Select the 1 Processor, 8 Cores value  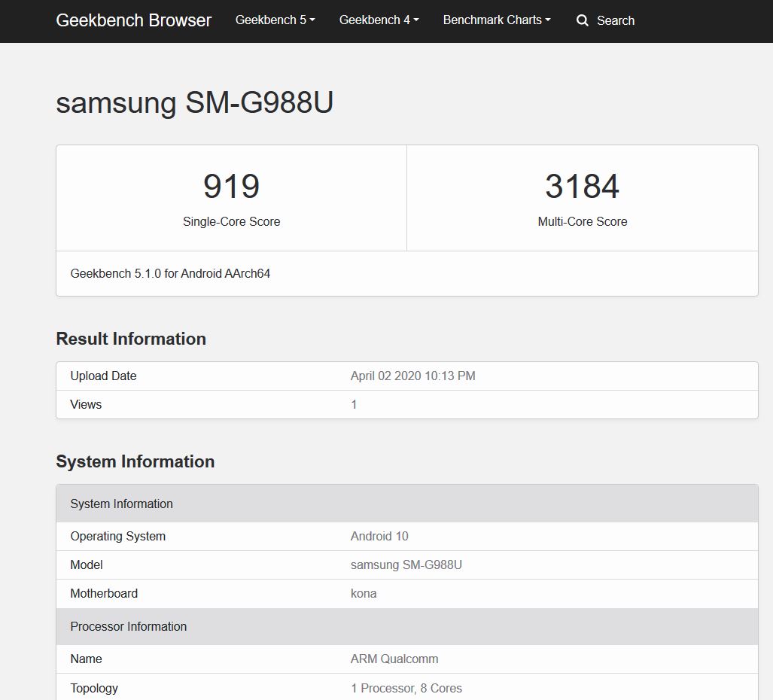(x=406, y=688)
